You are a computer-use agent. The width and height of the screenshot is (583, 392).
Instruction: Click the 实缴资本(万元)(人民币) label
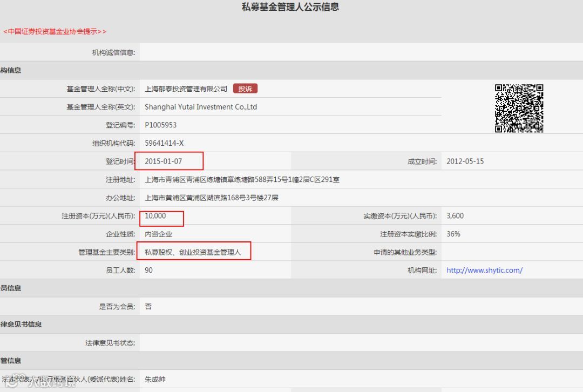(x=400, y=216)
